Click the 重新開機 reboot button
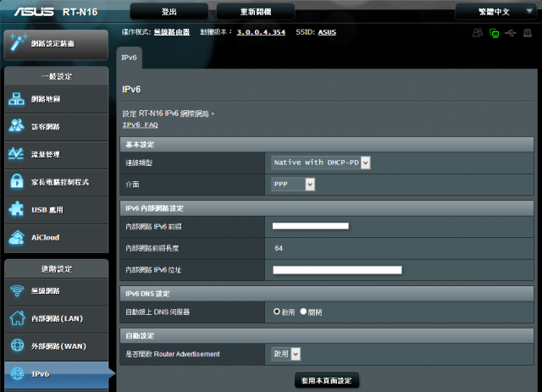The height and width of the screenshot is (392, 542). [x=256, y=12]
